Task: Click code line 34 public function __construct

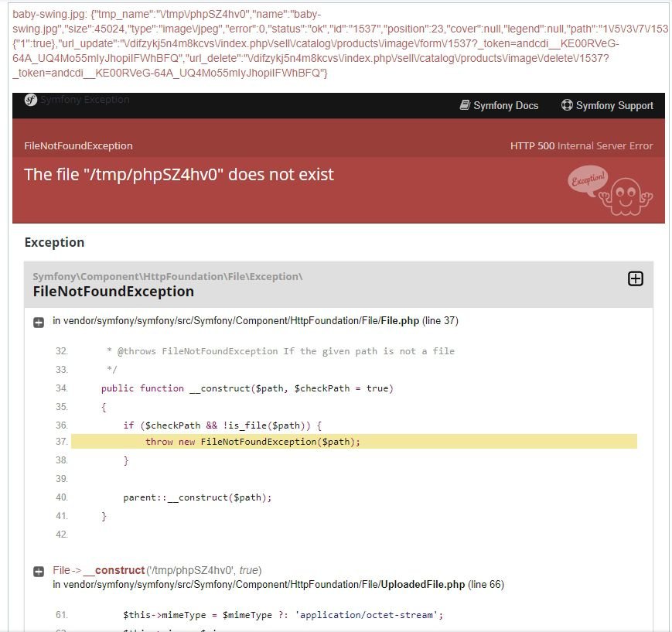Action: (x=247, y=388)
